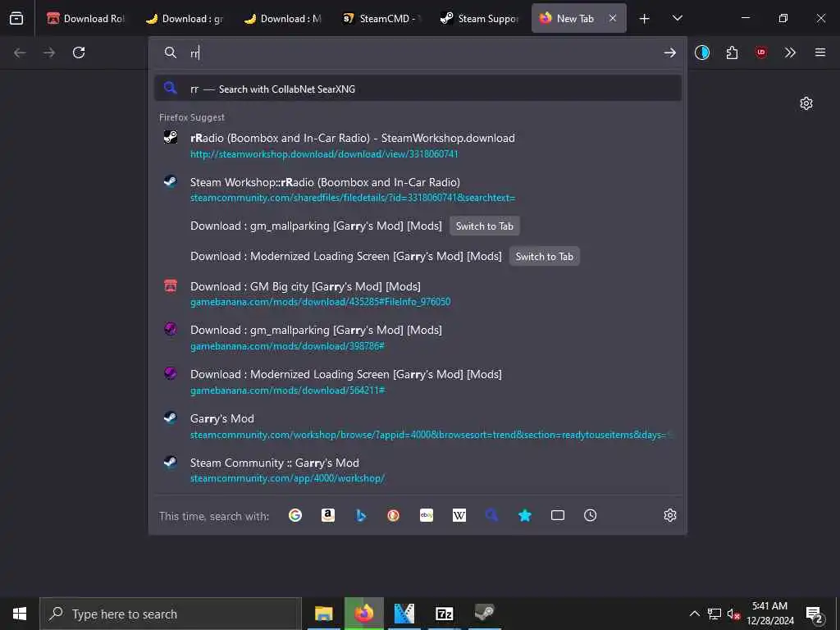The image size is (840, 630).
Task: Close the New Tab tab
Action: click(x=612, y=18)
